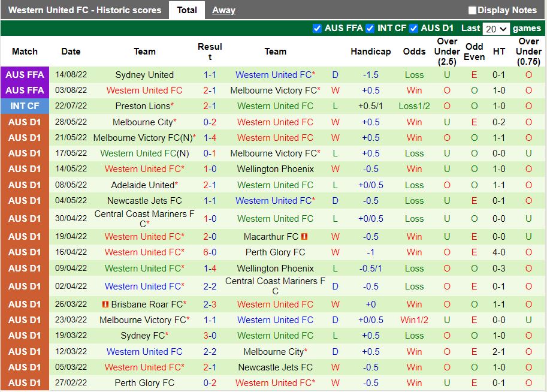
Task: Click the Handicap column header
Action: click(x=370, y=52)
